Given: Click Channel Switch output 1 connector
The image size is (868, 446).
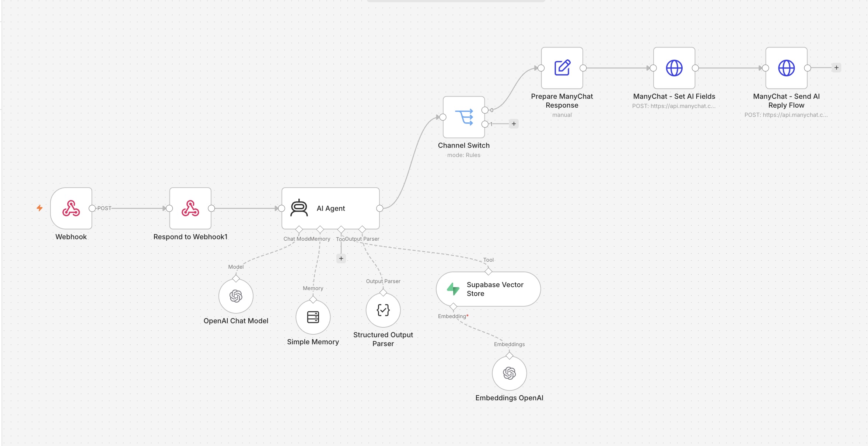Looking at the screenshot, I should point(485,124).
